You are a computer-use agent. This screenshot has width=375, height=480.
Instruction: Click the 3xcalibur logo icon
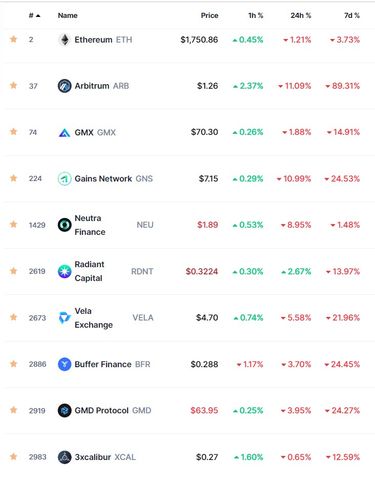[64, 457]
